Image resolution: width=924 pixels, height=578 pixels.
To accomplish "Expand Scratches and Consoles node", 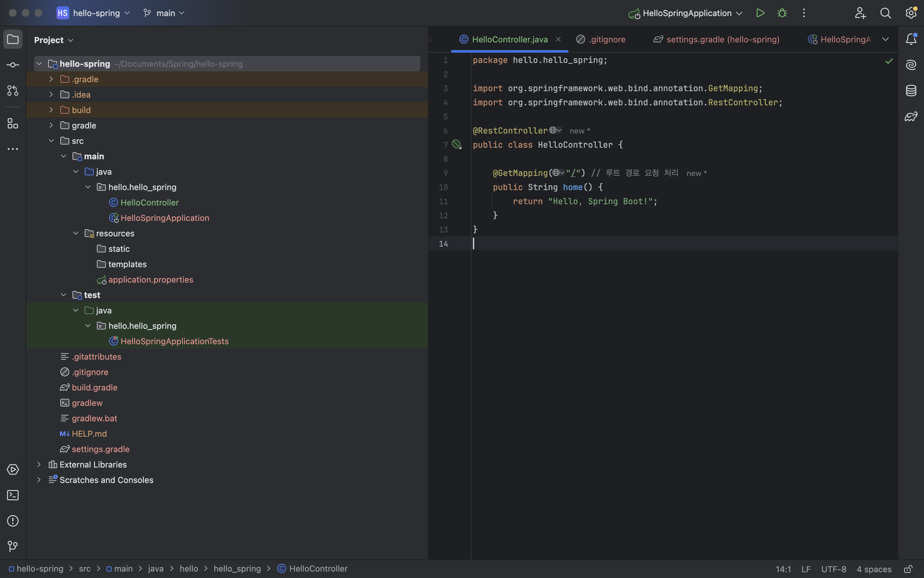I will tap(39, 480).
